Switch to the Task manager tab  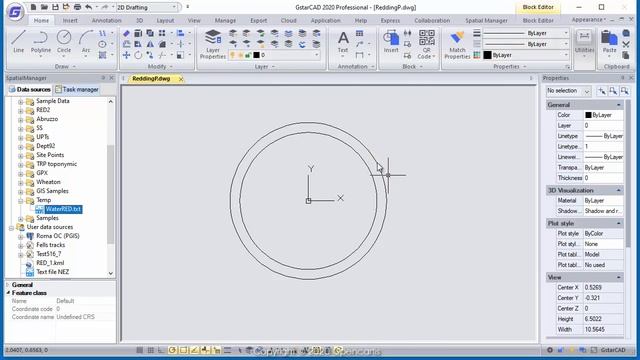pyautogui.click(x=77, y=89)
